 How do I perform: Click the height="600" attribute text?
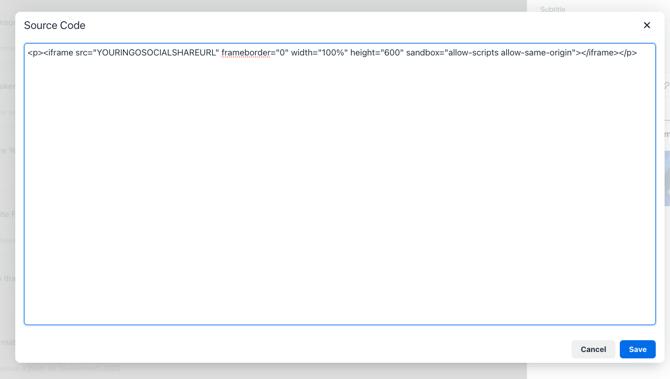pyautogui.click(x=376, y=53)
